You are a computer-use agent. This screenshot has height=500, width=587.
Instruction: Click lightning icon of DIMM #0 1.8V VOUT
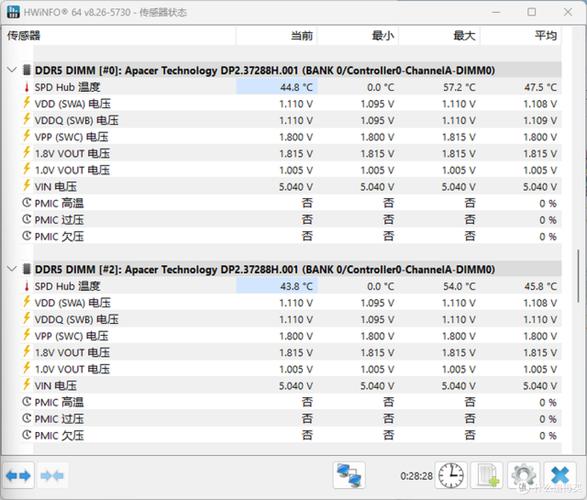(x=27, y=152)
